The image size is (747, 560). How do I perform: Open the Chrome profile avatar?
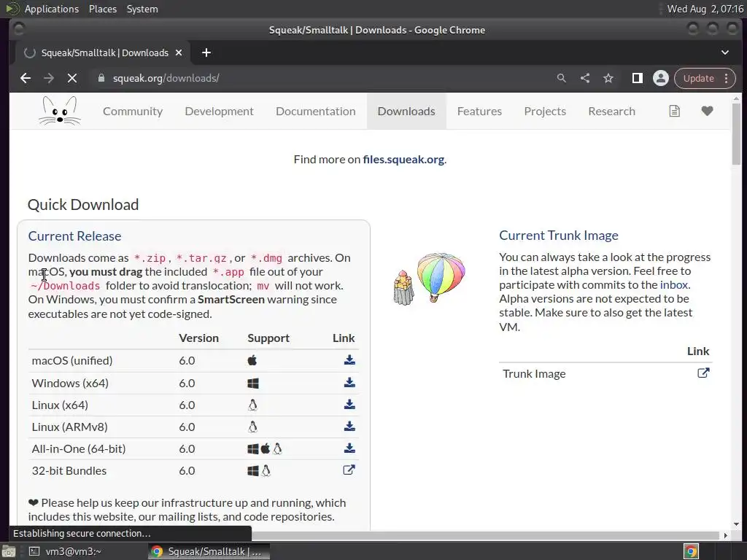click(661, 78)
